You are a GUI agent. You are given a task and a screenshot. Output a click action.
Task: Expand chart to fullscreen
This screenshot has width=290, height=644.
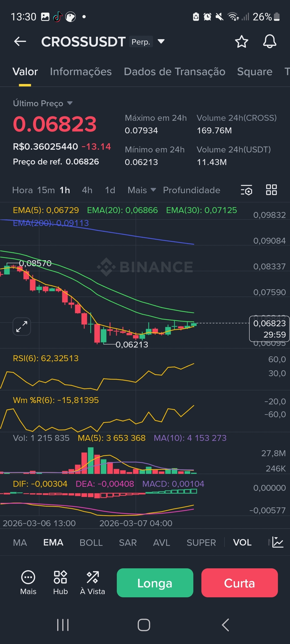pyautogui.click(x=22, y=327)
